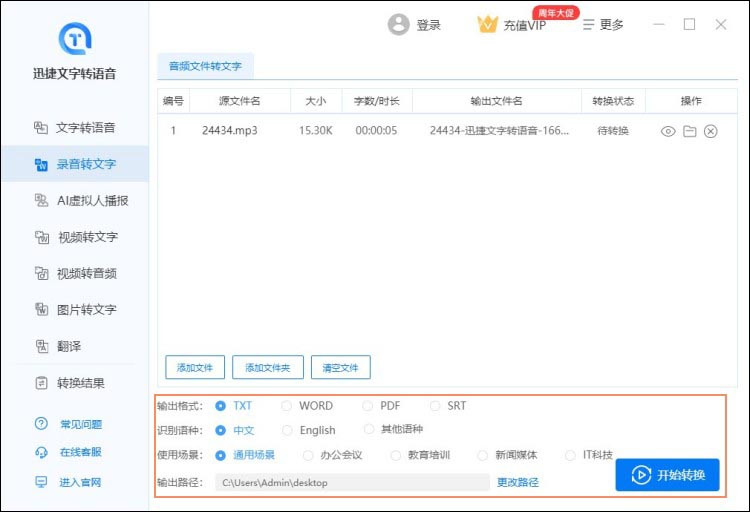
Task: Click the 清空文件 button
Action: 341,367
